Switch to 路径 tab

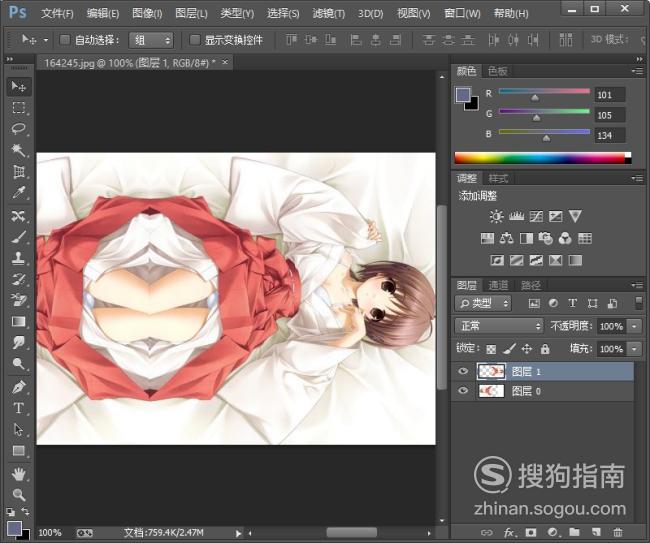[x=531, y=285]
